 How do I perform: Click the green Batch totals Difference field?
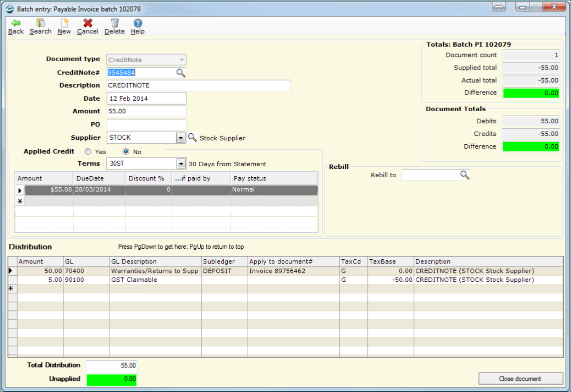point(531,93)
